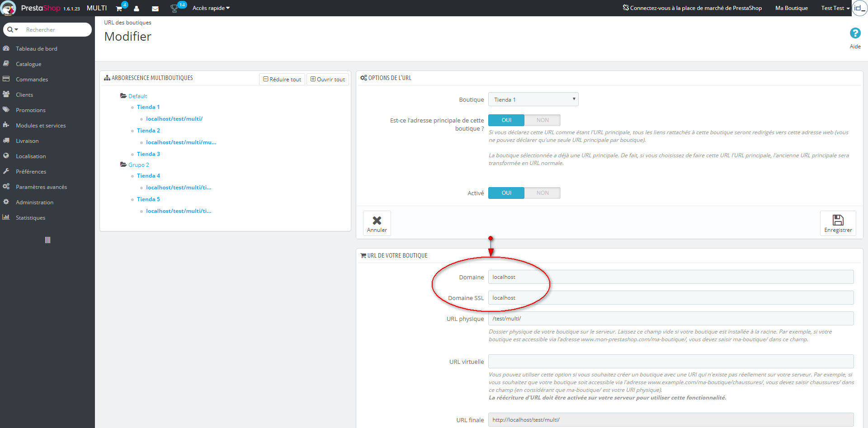
Task: Click the Tableau de bord dashboard icon
Action: [6, 48]
